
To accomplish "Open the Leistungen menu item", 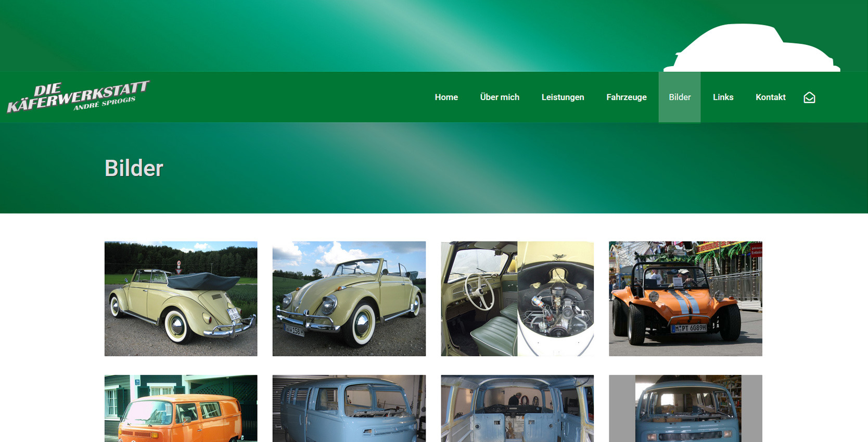I will pyautogui.click(x=563, y=97).
